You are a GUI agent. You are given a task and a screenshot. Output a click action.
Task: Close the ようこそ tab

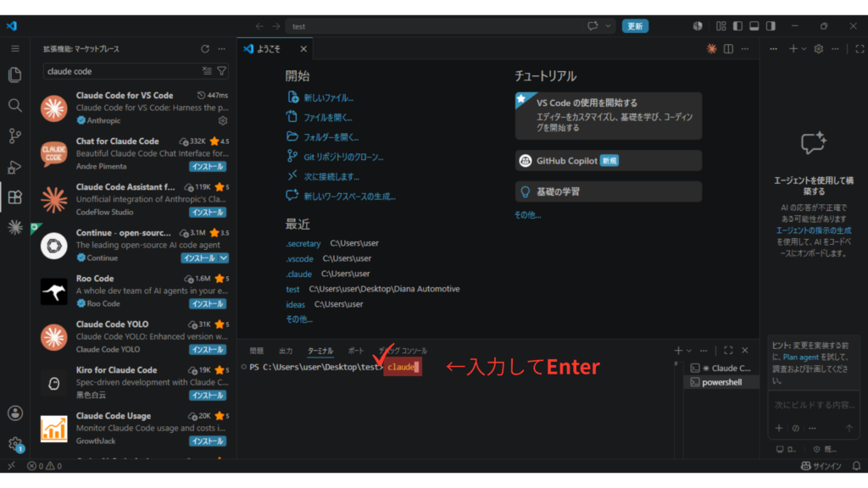303,48
